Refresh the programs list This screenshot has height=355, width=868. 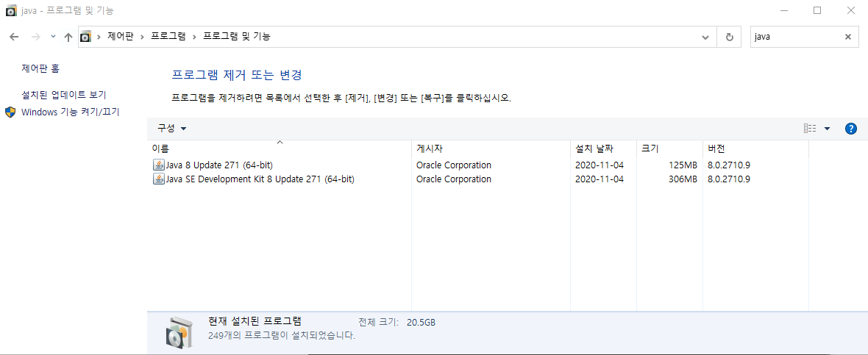click(729, 37)
